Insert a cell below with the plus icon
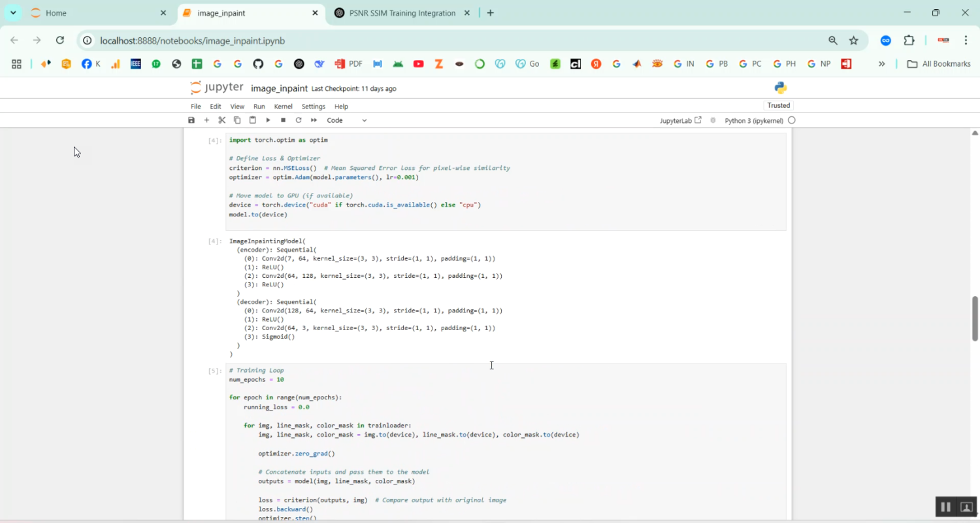980x523 pixels. click(x=206, y=120)
